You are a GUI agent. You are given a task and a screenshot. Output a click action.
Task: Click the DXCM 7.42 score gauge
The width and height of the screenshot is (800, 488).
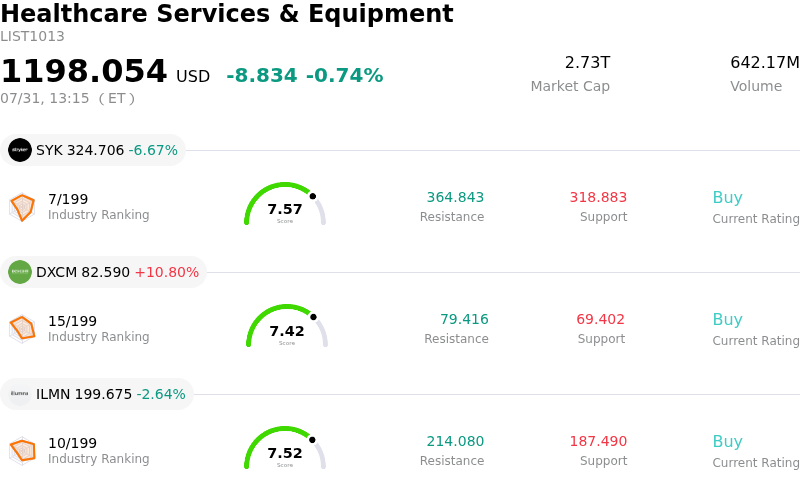(287, 326)
